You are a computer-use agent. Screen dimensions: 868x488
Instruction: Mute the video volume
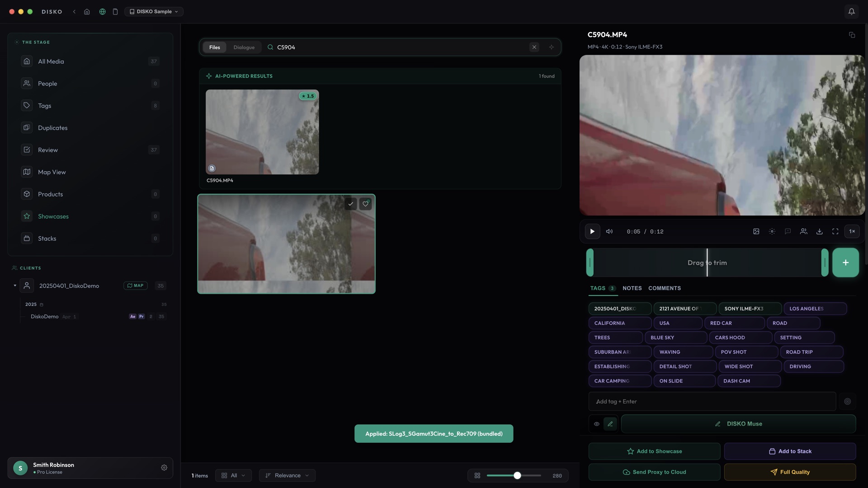[609, 231]
